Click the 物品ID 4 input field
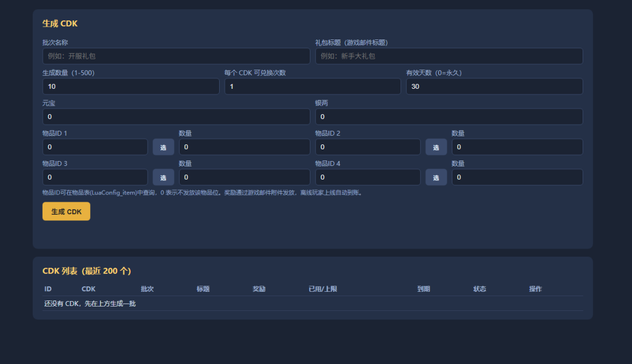 pyautogui.click(x=368, y=177)
